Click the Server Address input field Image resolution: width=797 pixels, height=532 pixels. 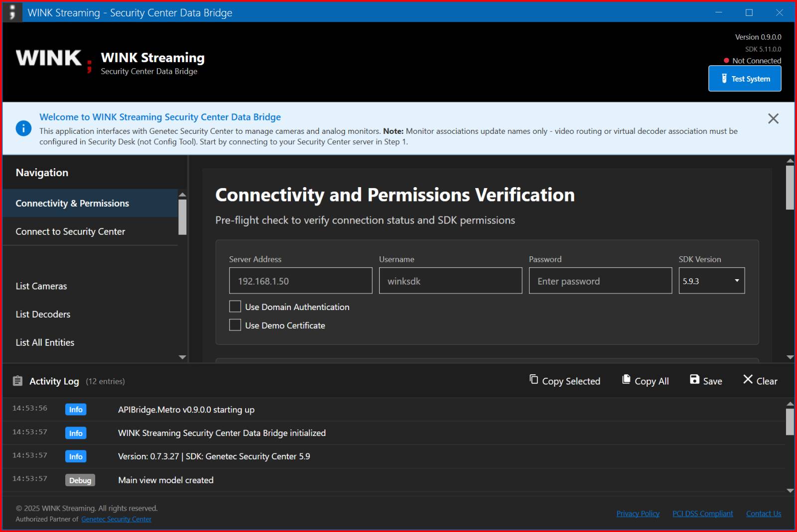click(300, 281)
